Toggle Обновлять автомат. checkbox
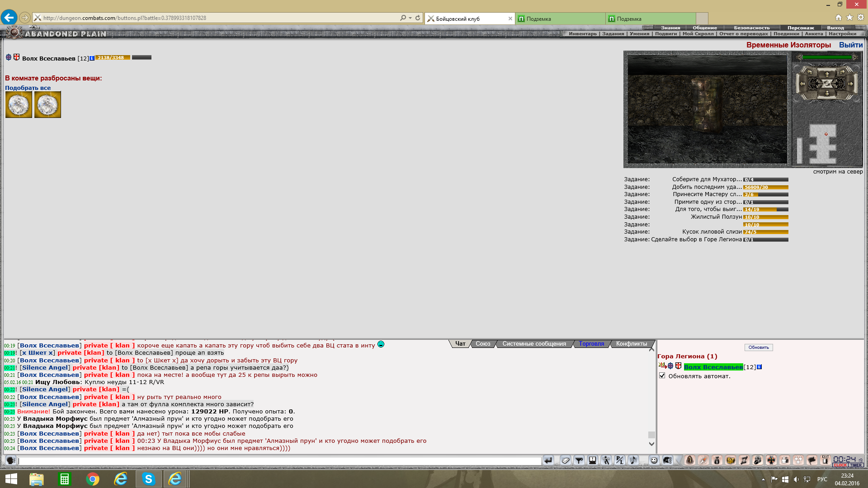868x488 pixels. pos(662,375)
